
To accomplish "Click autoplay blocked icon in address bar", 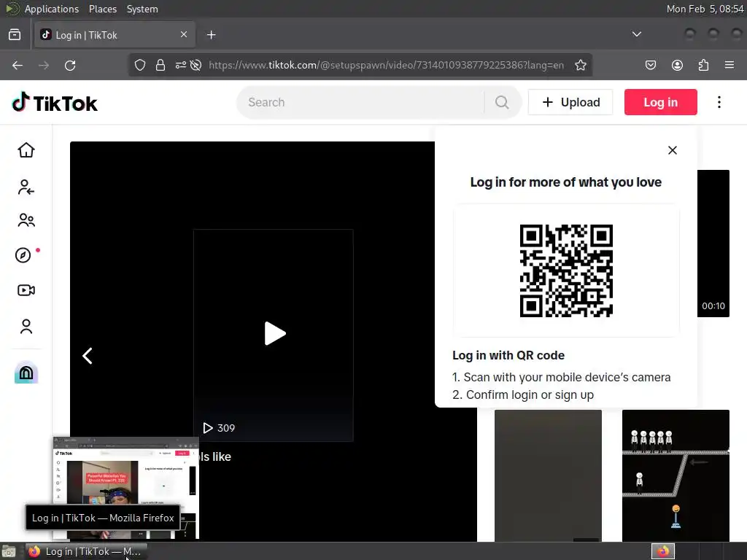I will pyautogui.click(x=196, y=65).
